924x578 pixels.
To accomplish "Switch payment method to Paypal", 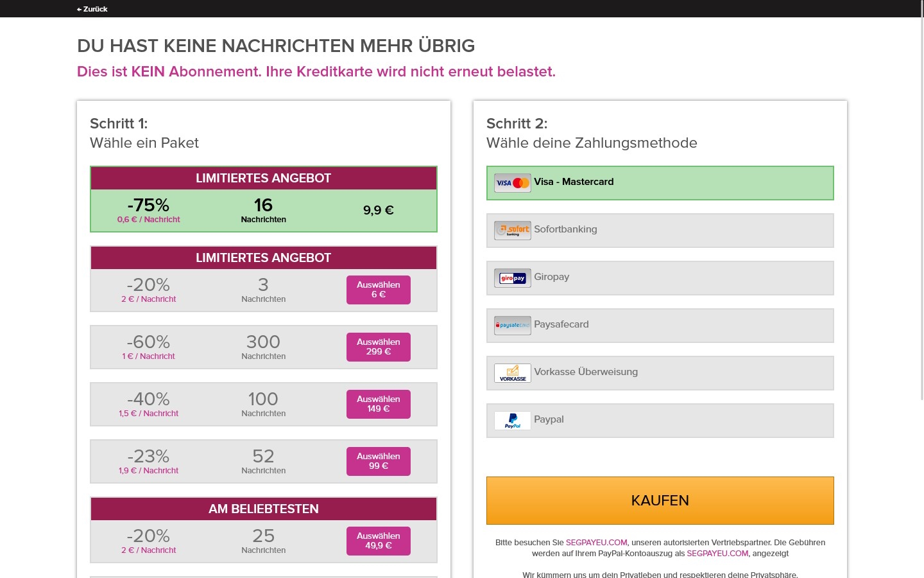I will tap(660, 421).
